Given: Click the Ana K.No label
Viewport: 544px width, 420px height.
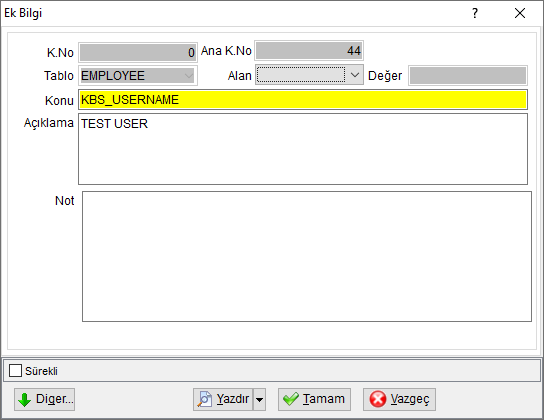Looking at the screenshot, I should point(226,51).
